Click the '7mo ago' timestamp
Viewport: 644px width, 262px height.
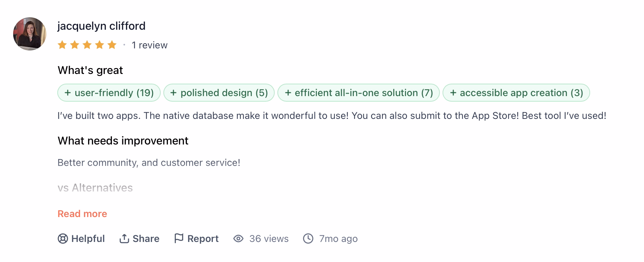(338, 239)
